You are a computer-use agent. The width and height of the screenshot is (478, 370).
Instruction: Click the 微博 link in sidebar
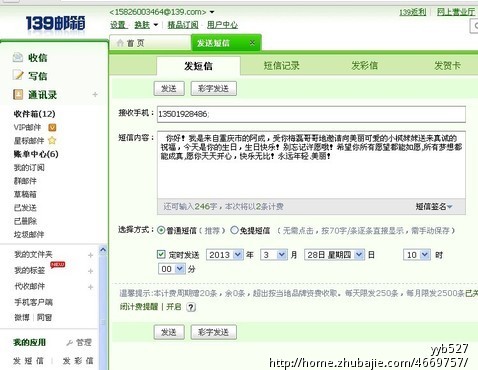pos(22,317)
